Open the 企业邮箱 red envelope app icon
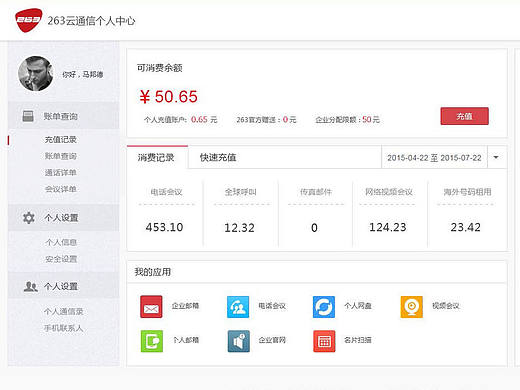The image size is (520, 390). (151, 306)
